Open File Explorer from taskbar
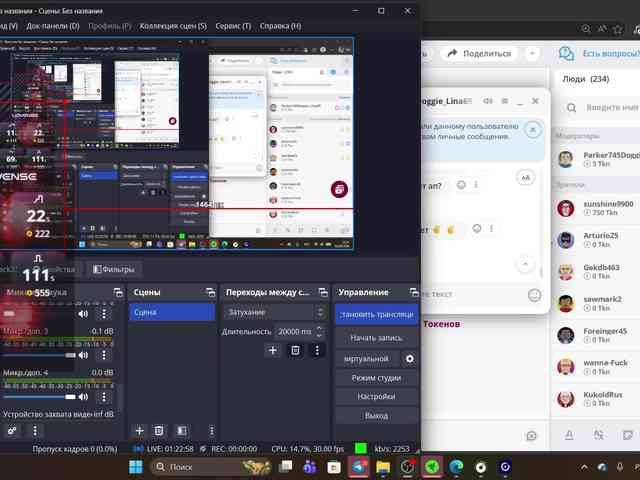The image size is (640, 480). (x=383, y=467)
